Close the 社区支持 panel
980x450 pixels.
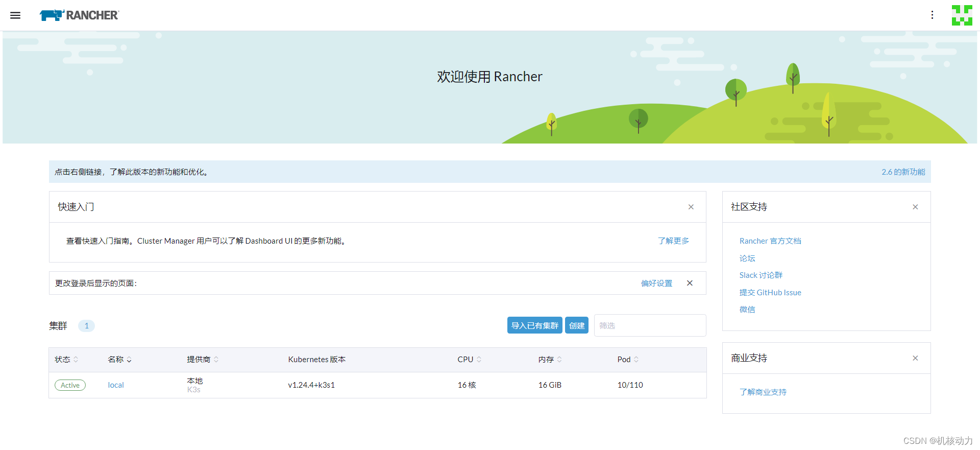915,207
